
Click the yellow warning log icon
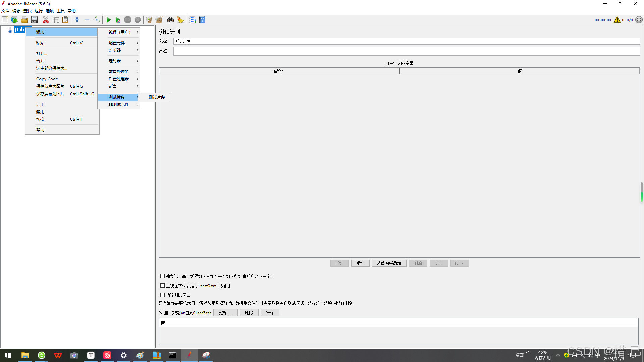[x=617, y=20]
